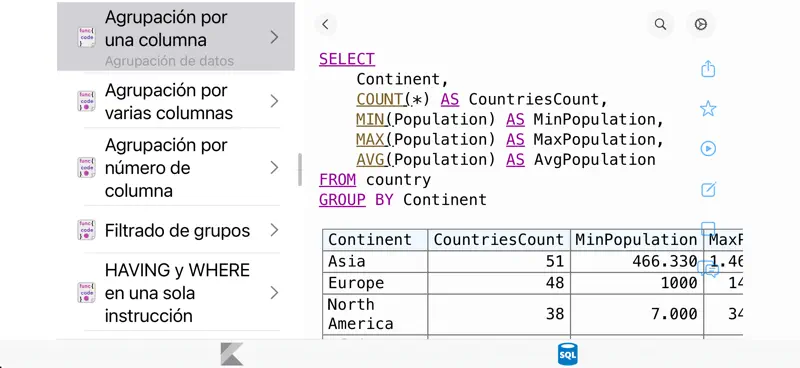
Task: Tap the share icon
Action: 708,68
